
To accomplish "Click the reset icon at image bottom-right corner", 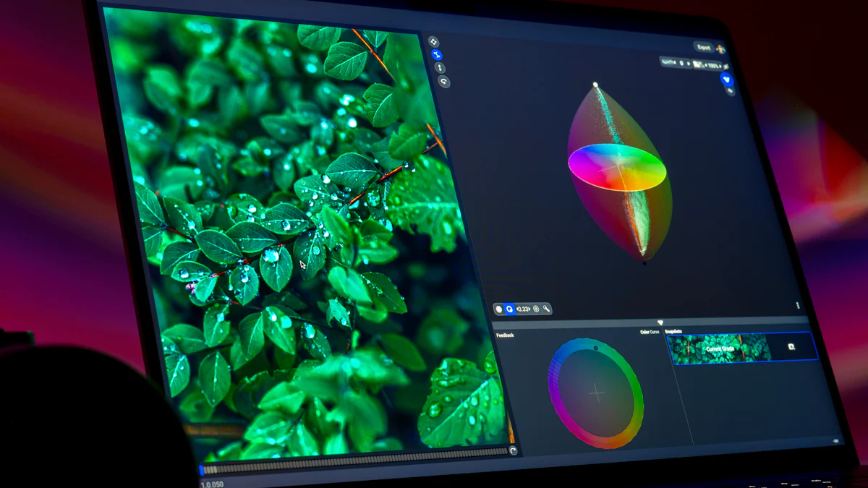I will [x=513, y=450].
